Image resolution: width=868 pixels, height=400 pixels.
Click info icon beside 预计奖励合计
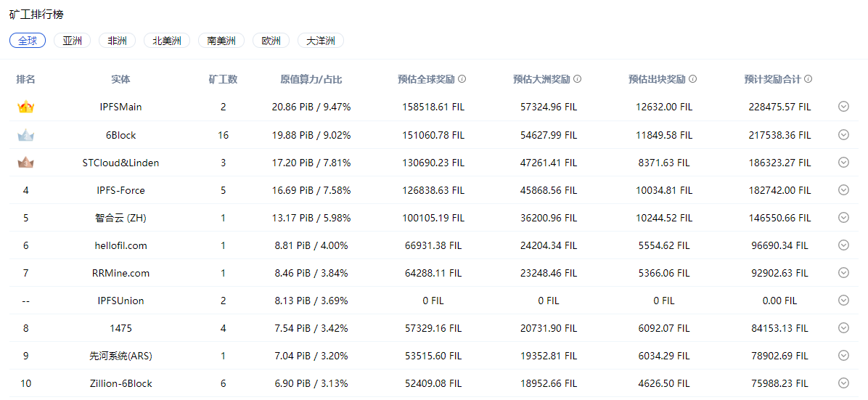(x=808, y=79)
